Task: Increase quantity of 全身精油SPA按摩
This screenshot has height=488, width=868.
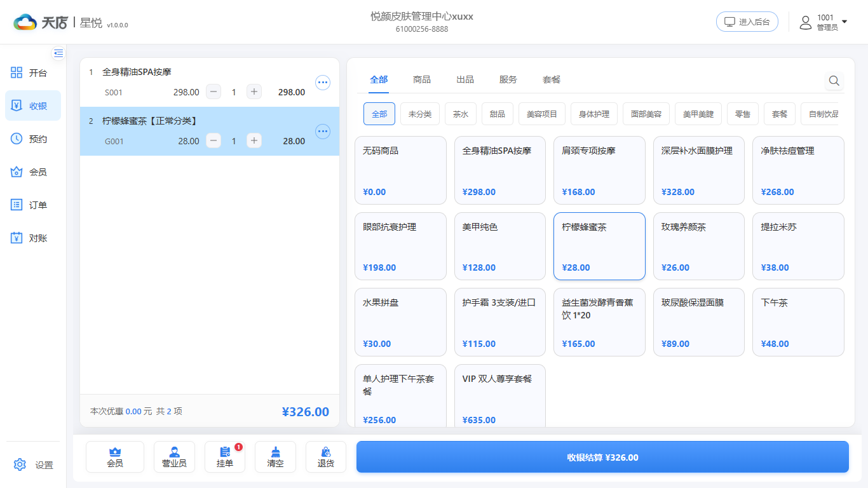Action: [254, 92]
